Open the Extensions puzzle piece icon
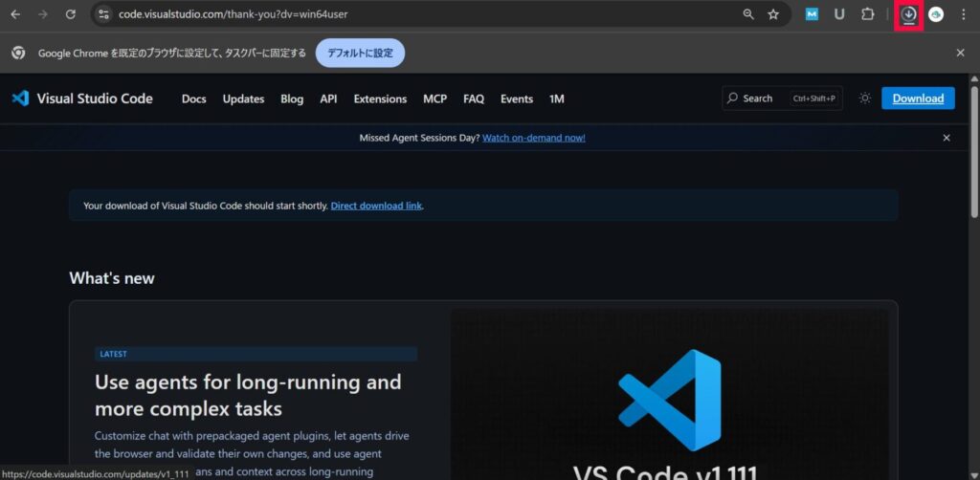 867,14
